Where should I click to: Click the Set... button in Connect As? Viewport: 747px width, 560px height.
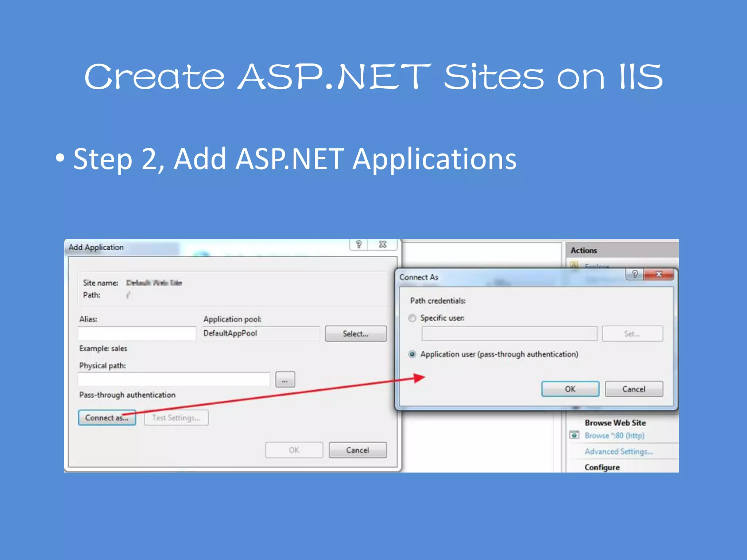coord(632,334)
